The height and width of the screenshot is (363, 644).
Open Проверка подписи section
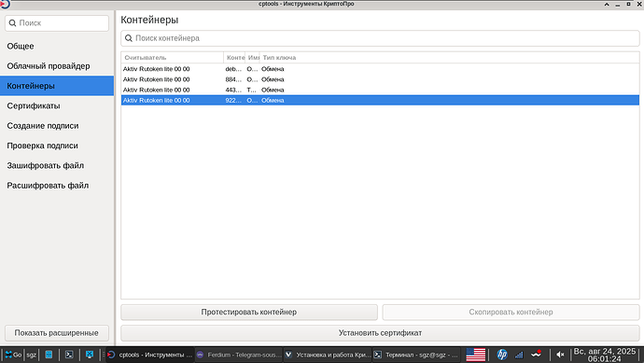tap(57, 146)
